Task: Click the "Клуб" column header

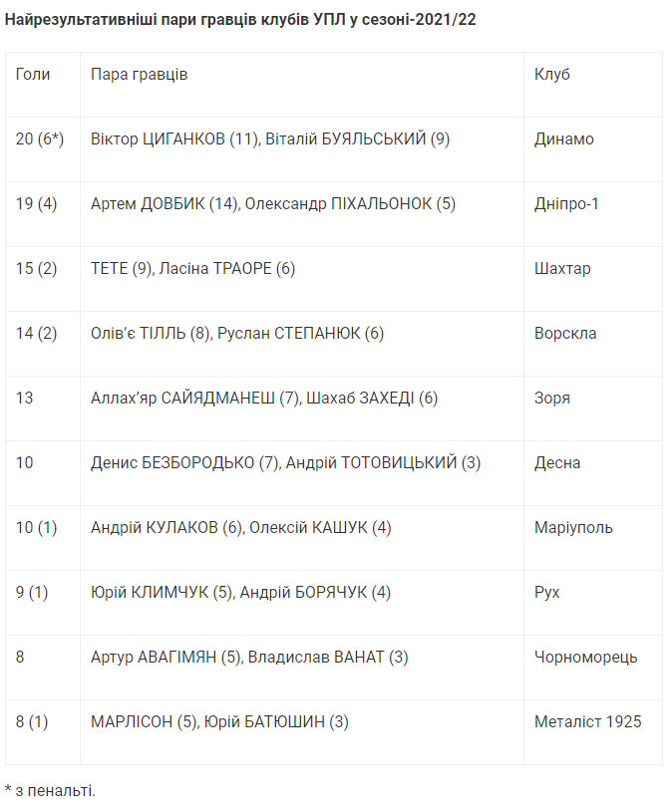Action: tap(552, 75)
